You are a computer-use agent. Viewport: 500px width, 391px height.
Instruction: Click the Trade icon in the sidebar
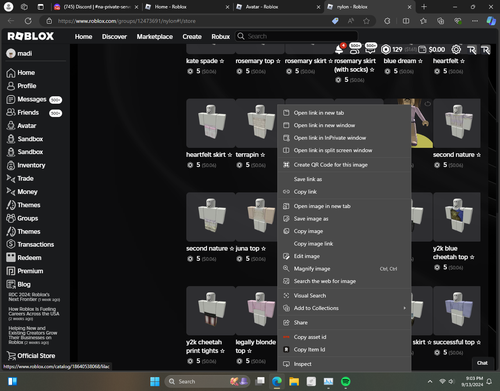(11, 179)
